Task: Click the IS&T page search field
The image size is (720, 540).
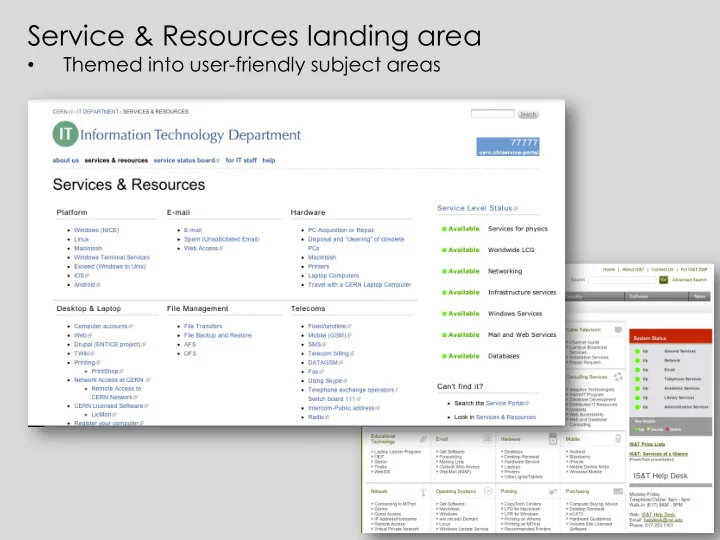Action: click(x=622, y=280)
